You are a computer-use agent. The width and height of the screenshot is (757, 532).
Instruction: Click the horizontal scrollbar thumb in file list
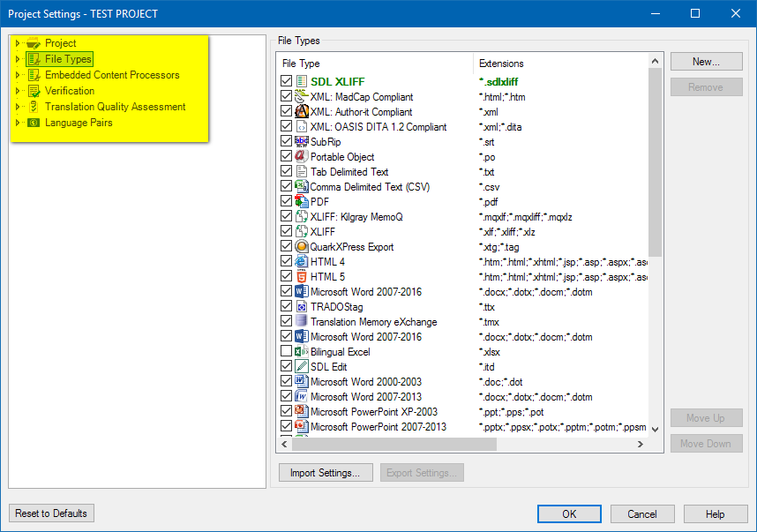coord(394,444)
